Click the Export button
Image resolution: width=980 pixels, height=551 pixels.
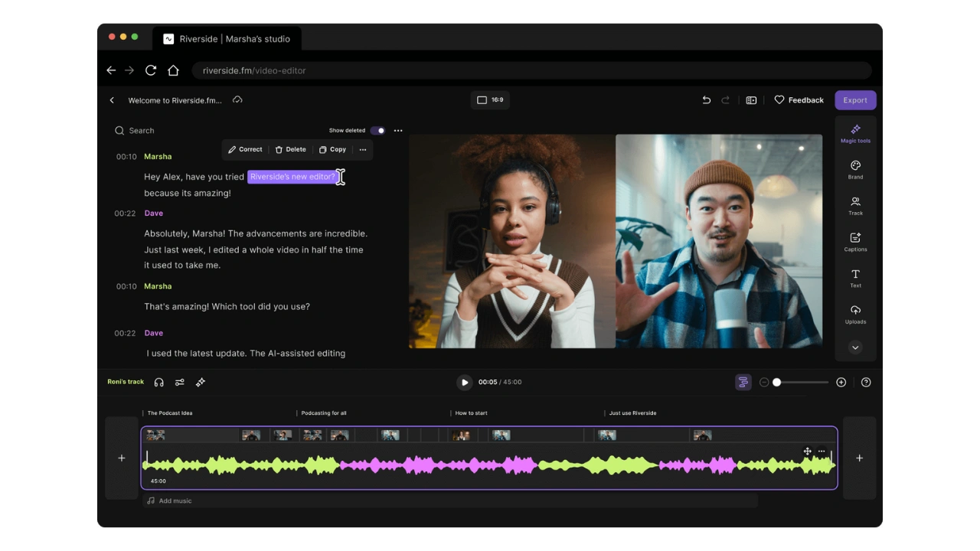click(855, 100)
